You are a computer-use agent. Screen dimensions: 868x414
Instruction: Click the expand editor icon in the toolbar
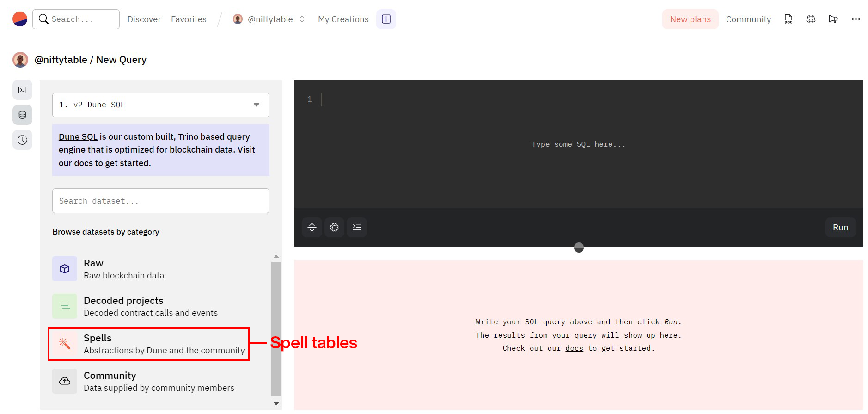(x=312, y=227)
